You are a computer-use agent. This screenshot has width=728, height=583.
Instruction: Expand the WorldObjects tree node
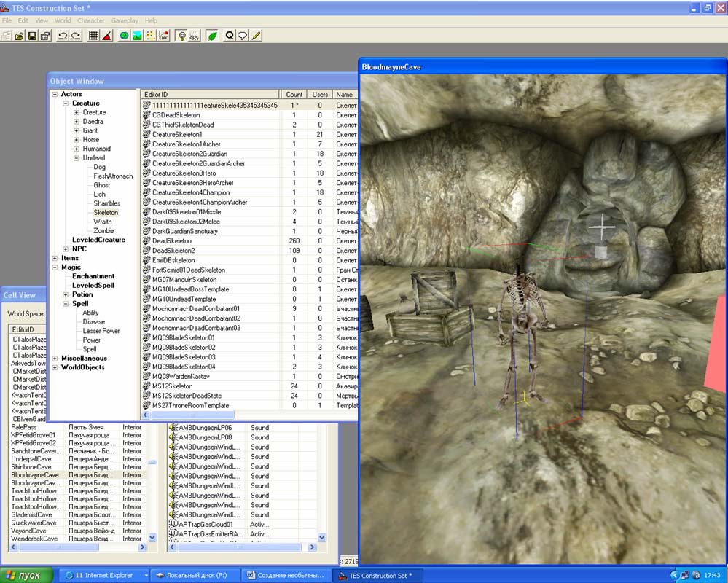click(55, 367)
